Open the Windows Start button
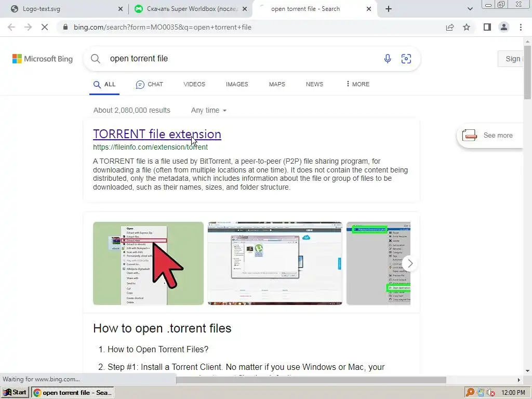 click(x=15, y=392)
